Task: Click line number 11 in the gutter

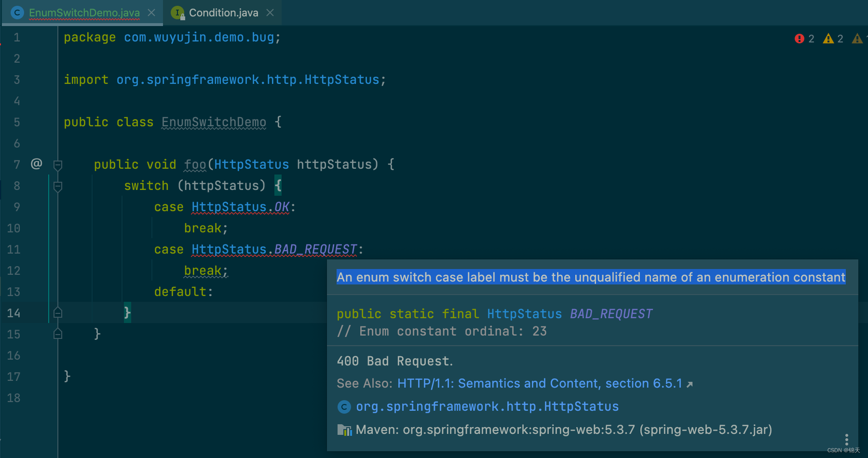Action: pyautogui.click(x=14, y=249)
